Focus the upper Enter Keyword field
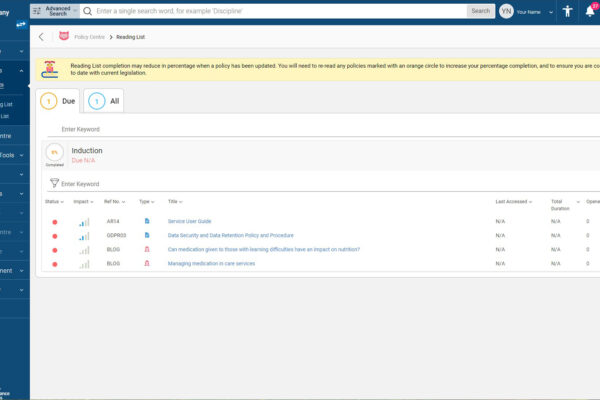The width and height of the screenshot is (600, 400). coord(323,129)
